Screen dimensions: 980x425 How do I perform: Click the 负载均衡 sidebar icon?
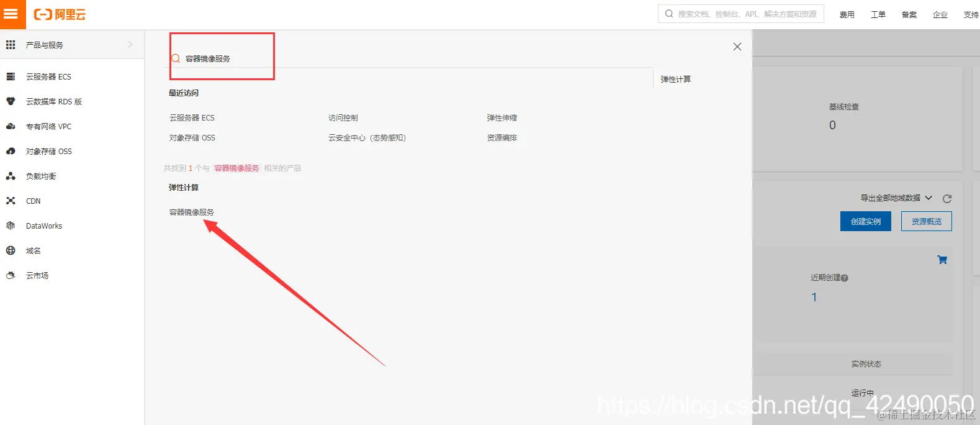pos(11,176)
